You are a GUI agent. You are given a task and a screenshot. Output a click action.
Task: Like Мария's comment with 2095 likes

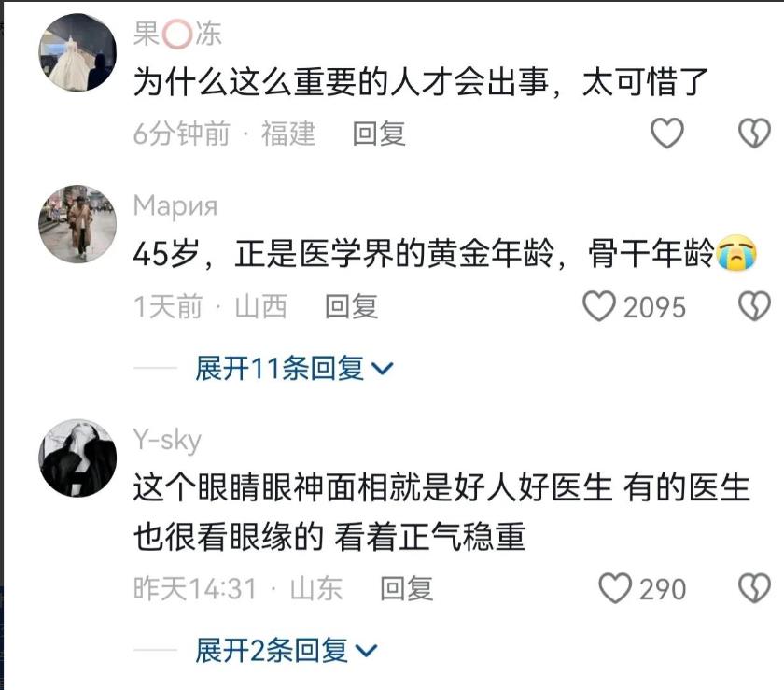coord(599,305)
